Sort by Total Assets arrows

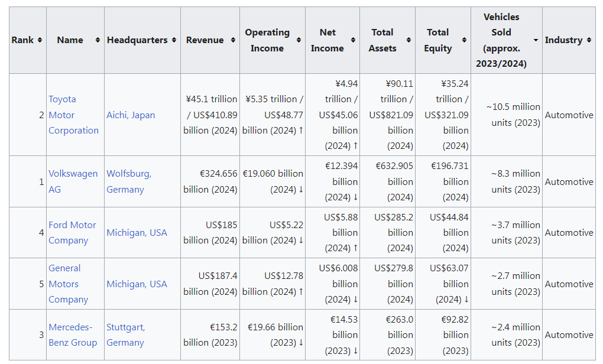tap(409, 40)
